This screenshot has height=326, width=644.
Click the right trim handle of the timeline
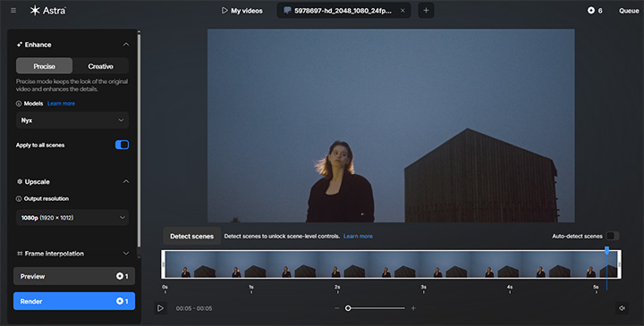[619, 264]
